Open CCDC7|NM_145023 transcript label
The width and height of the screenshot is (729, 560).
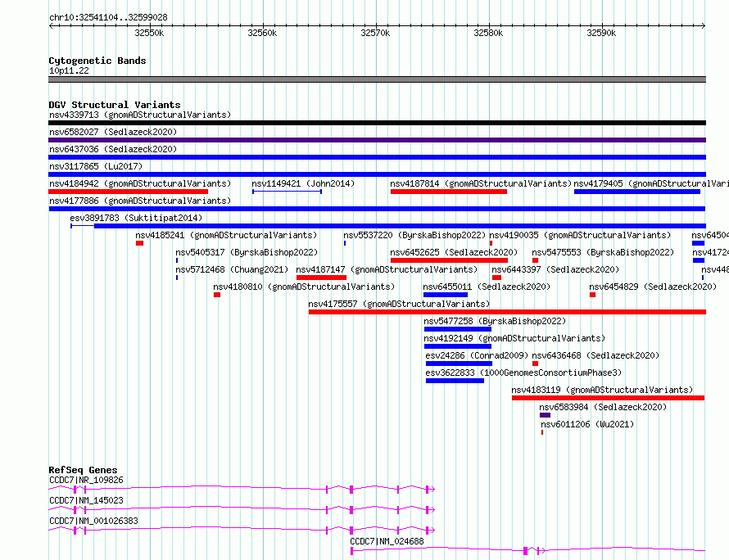coord(86,500)
